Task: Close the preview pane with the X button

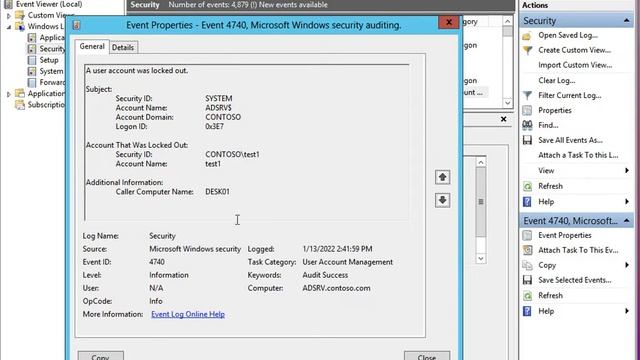Action: point(504,119)
